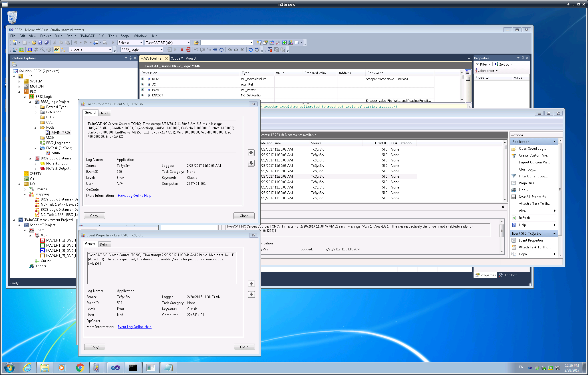Toggle auto-hide pin on Properties panel
The height and width of the screenshot is (375, 588).
[x=523, y=58]
